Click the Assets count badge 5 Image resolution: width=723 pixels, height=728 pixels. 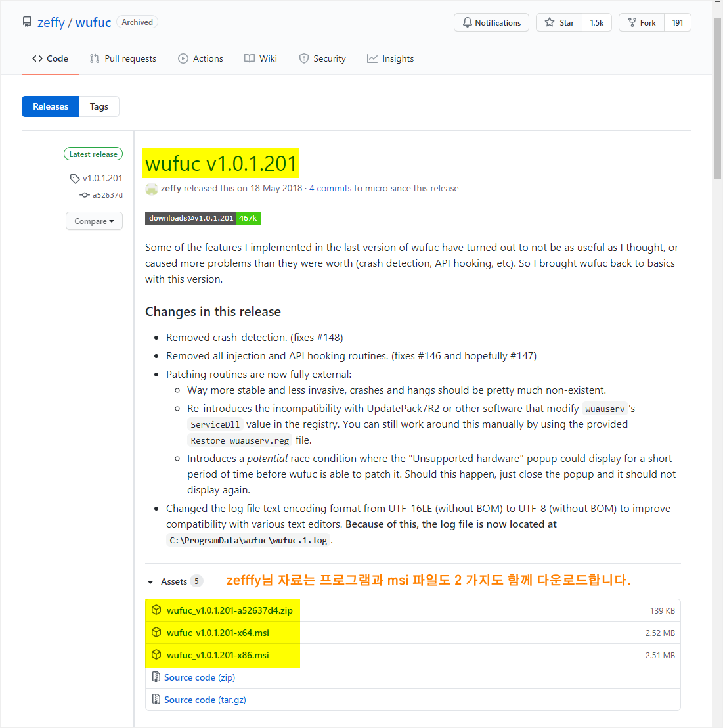point(197,581)
